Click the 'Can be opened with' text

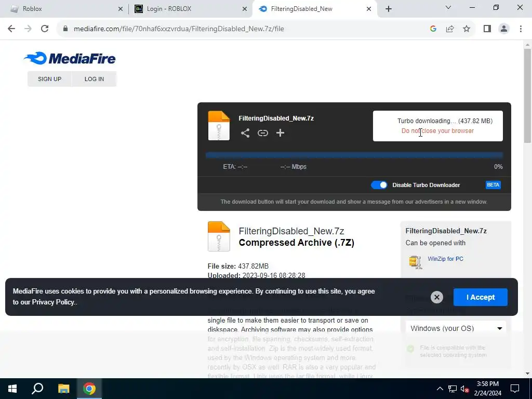pos(435,243)
